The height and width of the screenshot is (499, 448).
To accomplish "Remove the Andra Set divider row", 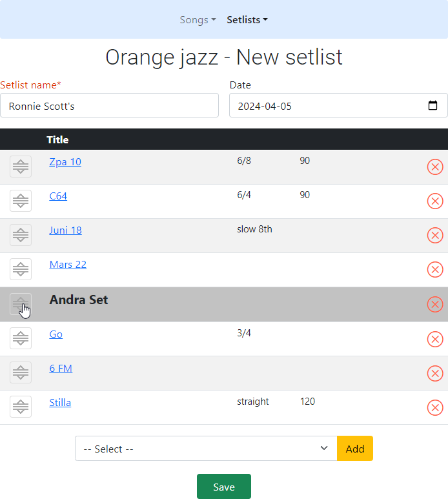I will click(x=435, y=304).
